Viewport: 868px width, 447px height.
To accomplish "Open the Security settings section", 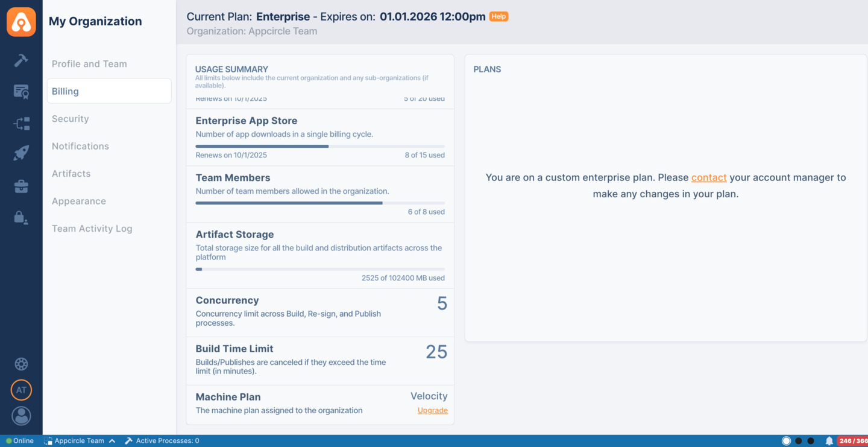I will point(71,119).
